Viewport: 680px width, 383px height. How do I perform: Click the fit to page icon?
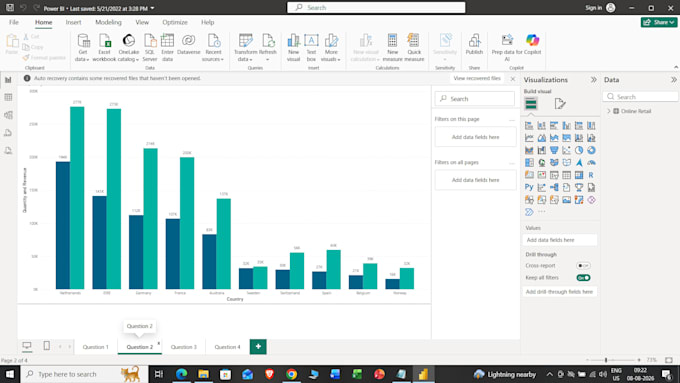(669, 360)
